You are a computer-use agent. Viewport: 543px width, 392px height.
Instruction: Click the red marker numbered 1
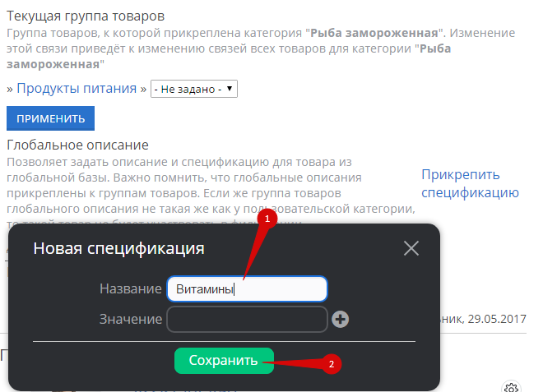265,219
